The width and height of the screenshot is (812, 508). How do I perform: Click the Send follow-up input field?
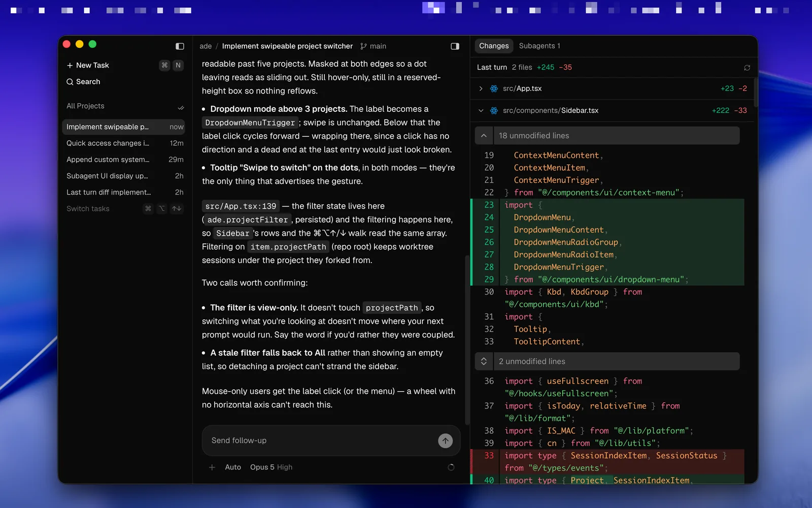coord(320,440)
